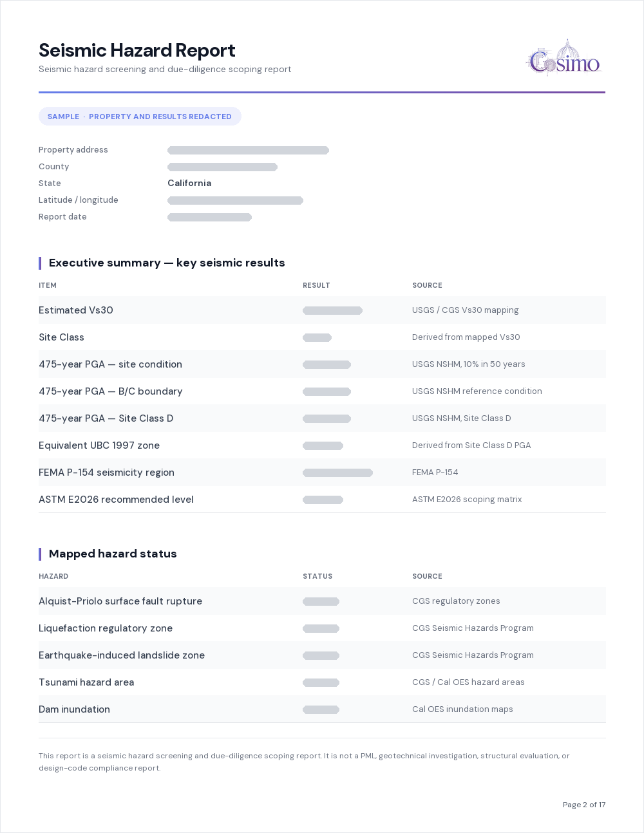
Task: Click the redacted Report date value
Action: [209, 217]
